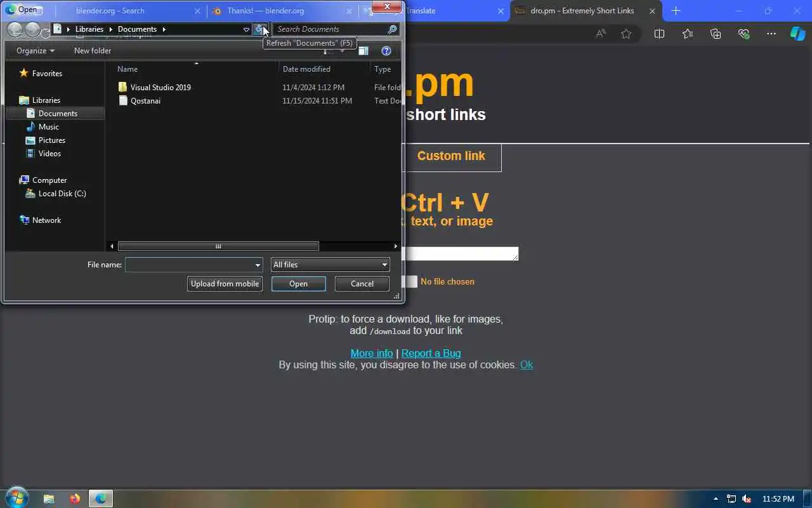Go forward in the Open dialog
Viewport: 812px width, 508px height.
[x=32, y=29]
